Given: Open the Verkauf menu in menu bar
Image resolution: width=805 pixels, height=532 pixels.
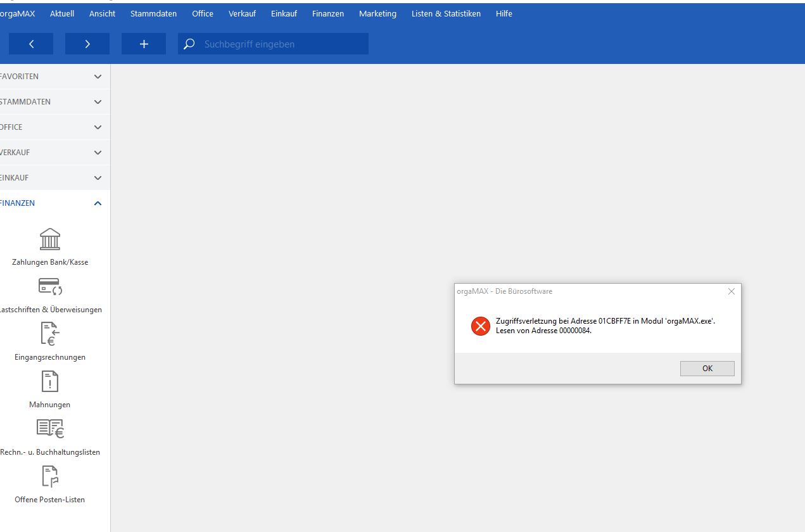Looking at the screenshot, I should click(242, 13).
